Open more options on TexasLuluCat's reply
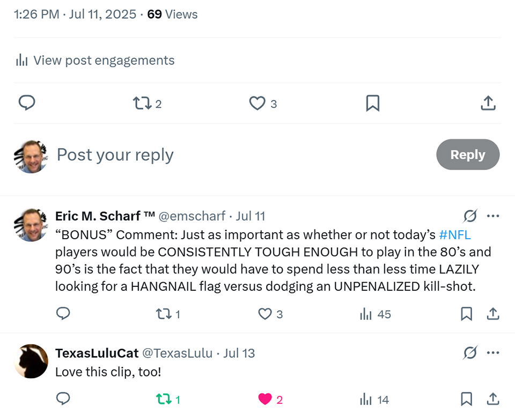 (492, 353)
